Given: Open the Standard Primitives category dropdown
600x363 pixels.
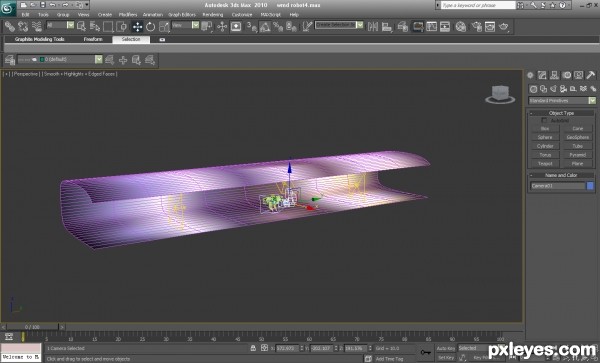Looking at the screenshot, I should (562, 101).
